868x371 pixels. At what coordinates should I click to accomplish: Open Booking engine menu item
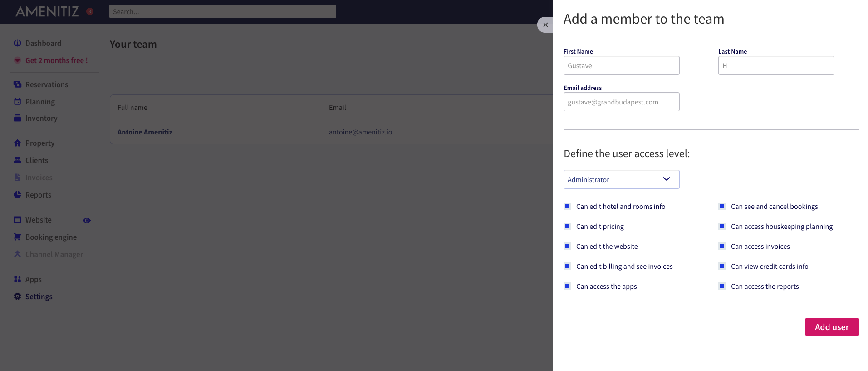pyautogui.click(x=51, y=237)
